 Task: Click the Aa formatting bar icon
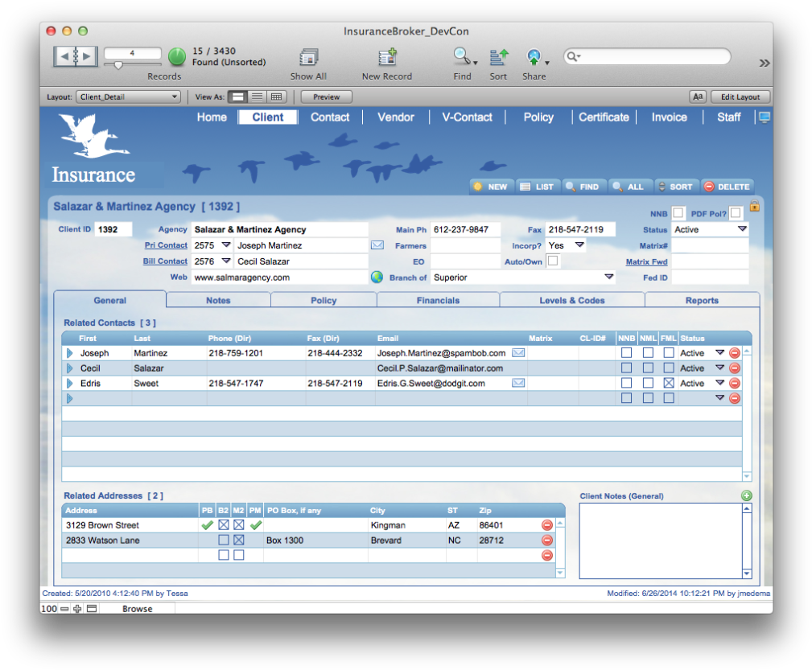698,97
